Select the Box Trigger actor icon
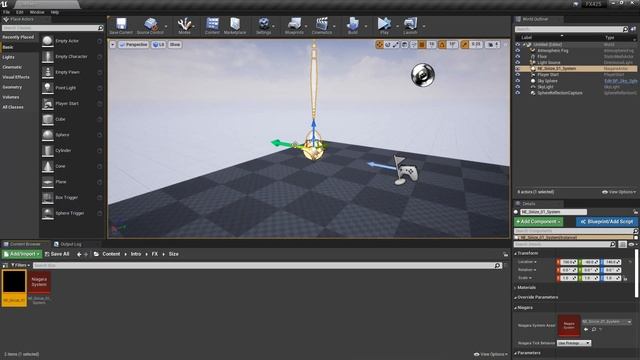 tap(48, 198)
